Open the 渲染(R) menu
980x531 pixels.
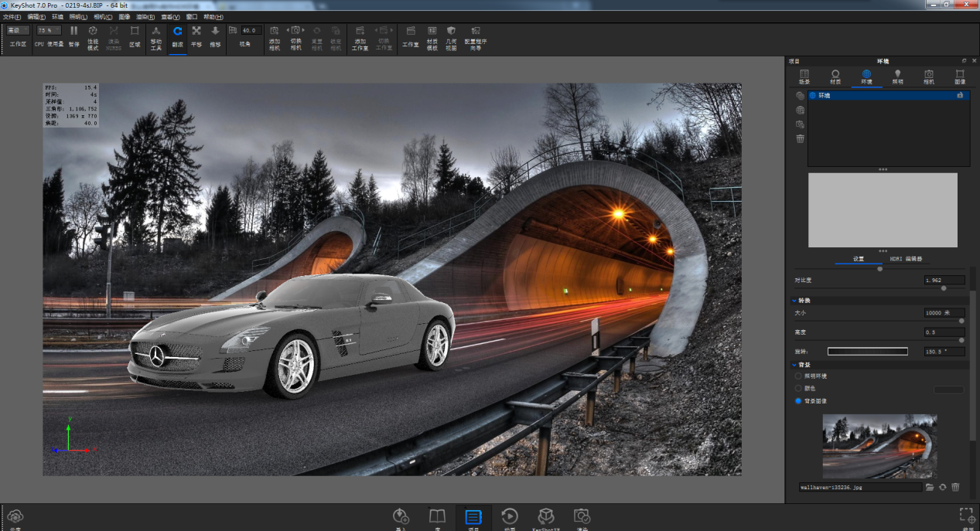(145, 16)
